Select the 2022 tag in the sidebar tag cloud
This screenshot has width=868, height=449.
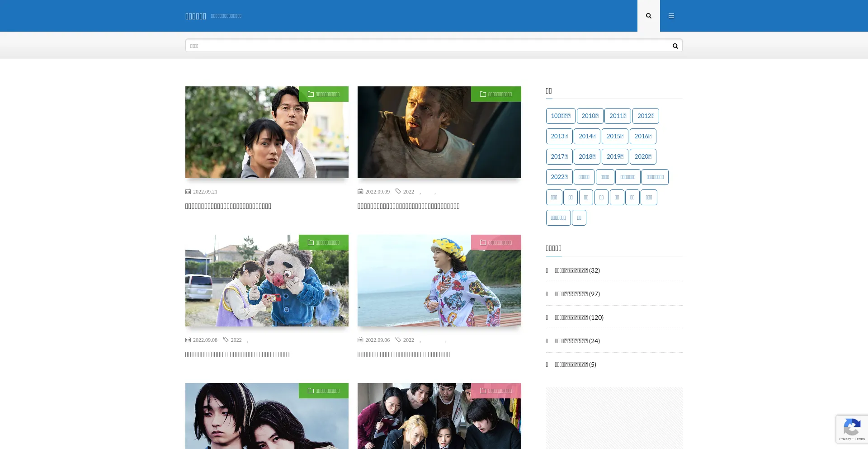(559, 177)
